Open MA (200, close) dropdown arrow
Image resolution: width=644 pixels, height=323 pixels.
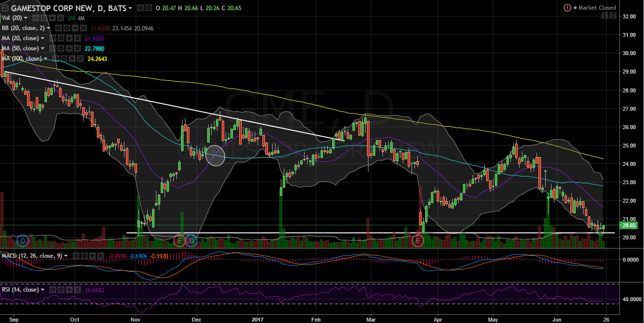tap(46, 59)
